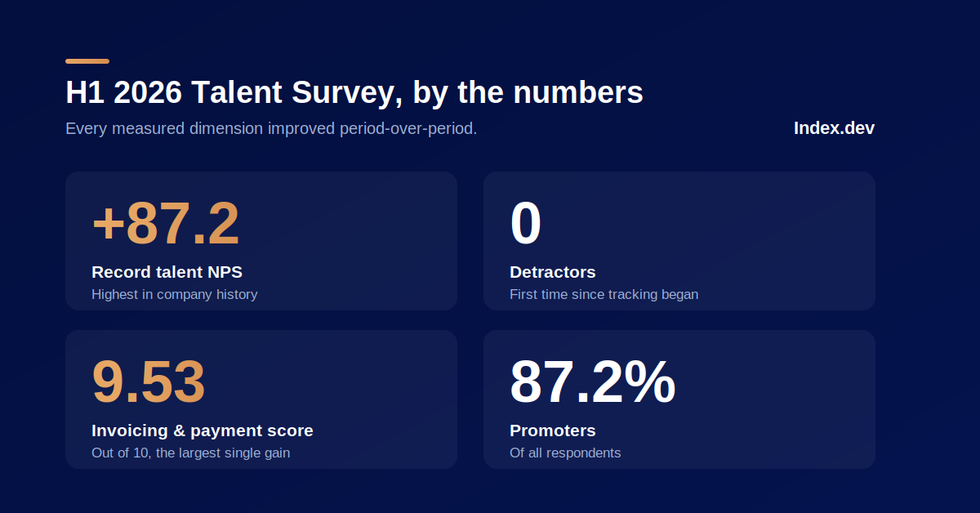Click Invoicing & payment score label
This screenshot has height=513, width=980.
203,430
